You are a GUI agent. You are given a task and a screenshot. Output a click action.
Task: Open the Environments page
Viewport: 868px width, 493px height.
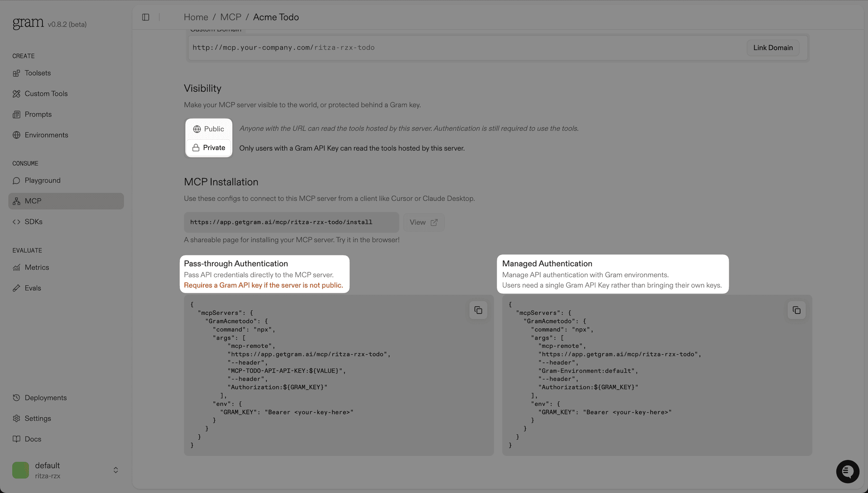click(46, 135)
